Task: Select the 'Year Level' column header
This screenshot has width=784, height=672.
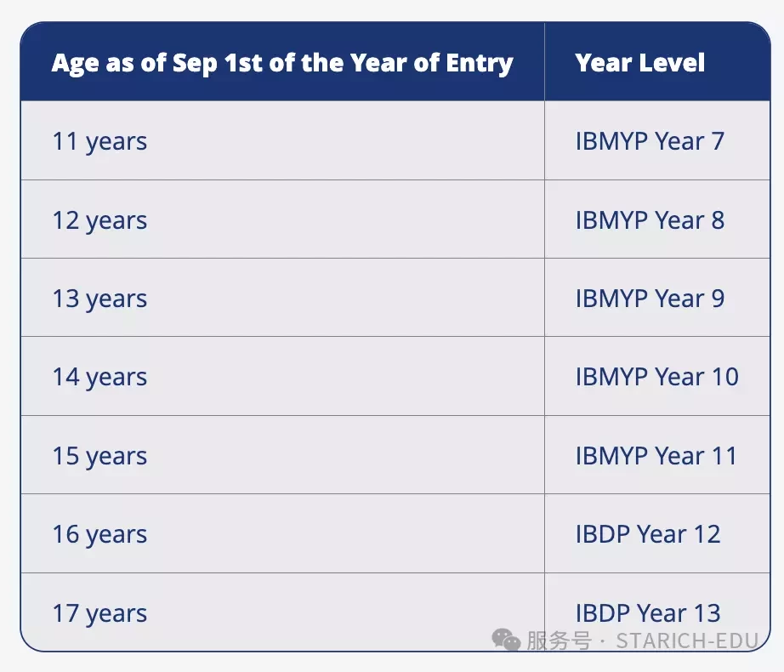Action: [657, 61]
